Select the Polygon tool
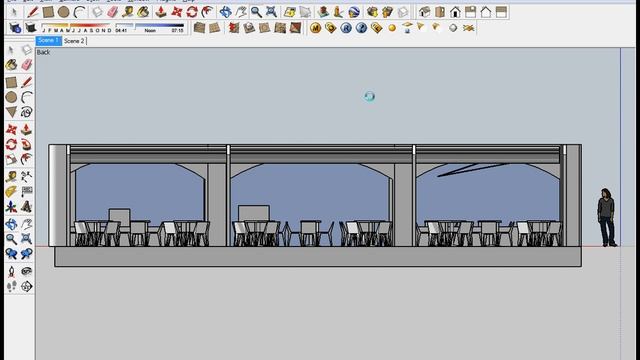Screen dimensions: 640x360 point(11,112)
